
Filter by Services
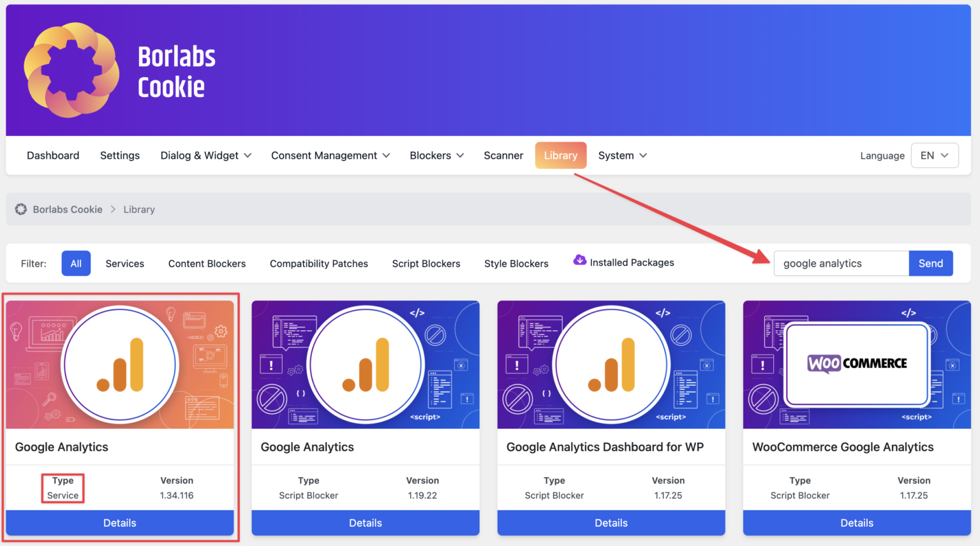coord(125,263)
